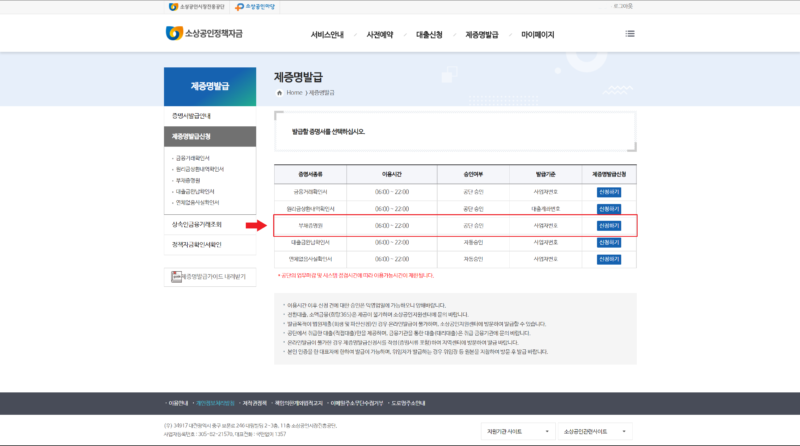Click 신청하기 for 연체없음사실확인서 row
The width and height of the screenshot is (800, 446).
(x=609, y=259)
